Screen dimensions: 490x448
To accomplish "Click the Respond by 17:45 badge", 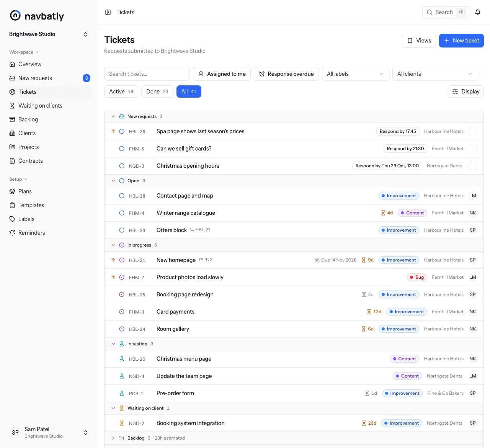I will click(x=398, y=131).
